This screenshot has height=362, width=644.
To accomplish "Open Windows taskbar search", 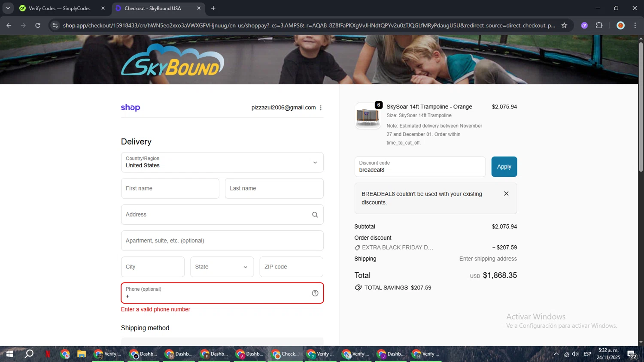I will [29, 354].
